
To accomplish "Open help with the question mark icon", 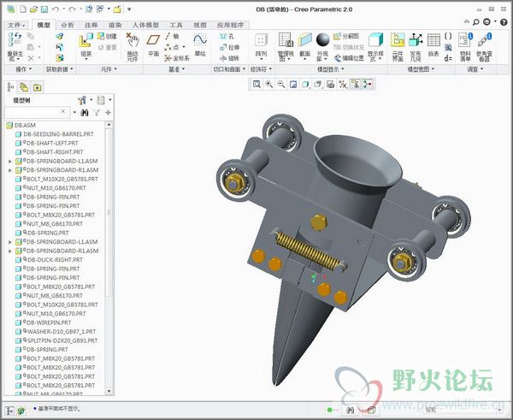I will click(504, 22).
